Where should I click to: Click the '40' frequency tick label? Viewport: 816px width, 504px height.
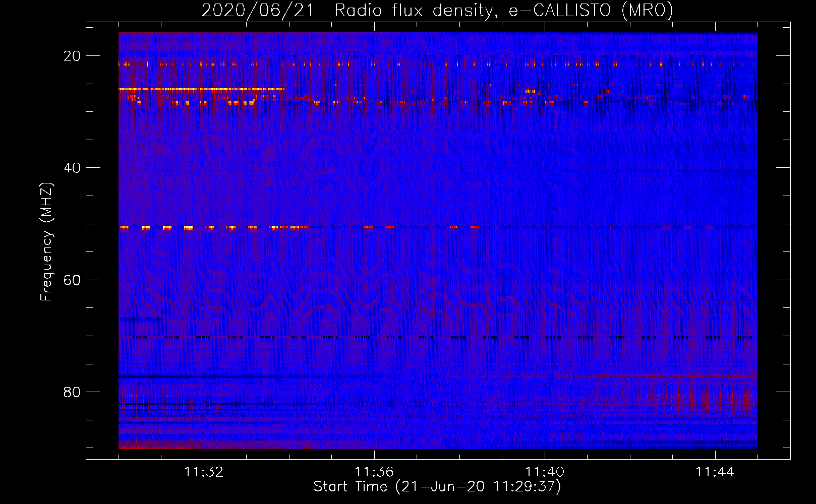72,168
